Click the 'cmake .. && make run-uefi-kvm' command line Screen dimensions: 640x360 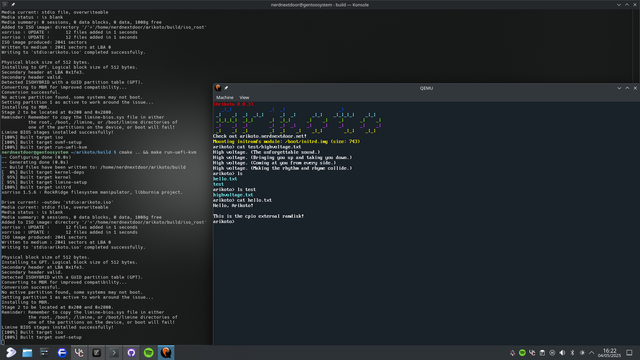tap(158, 152)
